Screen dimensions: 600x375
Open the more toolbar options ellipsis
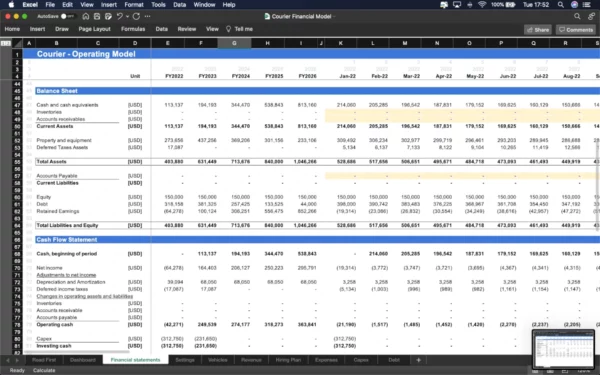[x=147, y=16]
